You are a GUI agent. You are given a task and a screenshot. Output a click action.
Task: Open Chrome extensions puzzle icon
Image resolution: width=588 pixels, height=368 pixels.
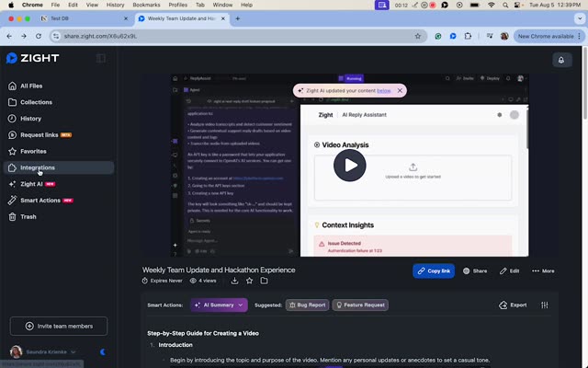click(x=468, y=36)
